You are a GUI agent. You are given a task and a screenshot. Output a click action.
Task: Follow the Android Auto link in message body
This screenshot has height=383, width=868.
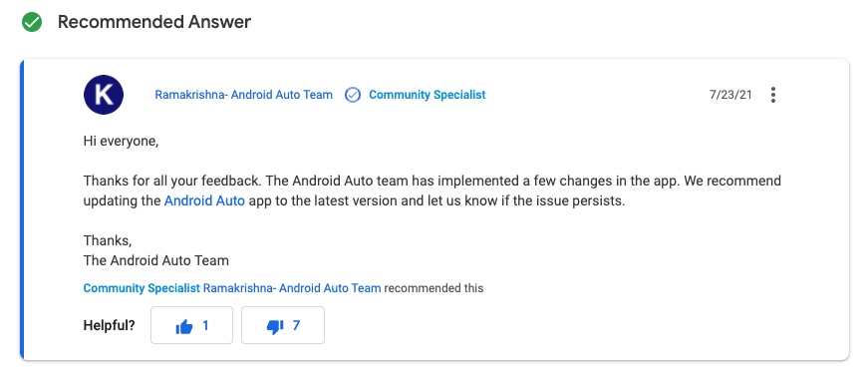[x=204, y=200]
